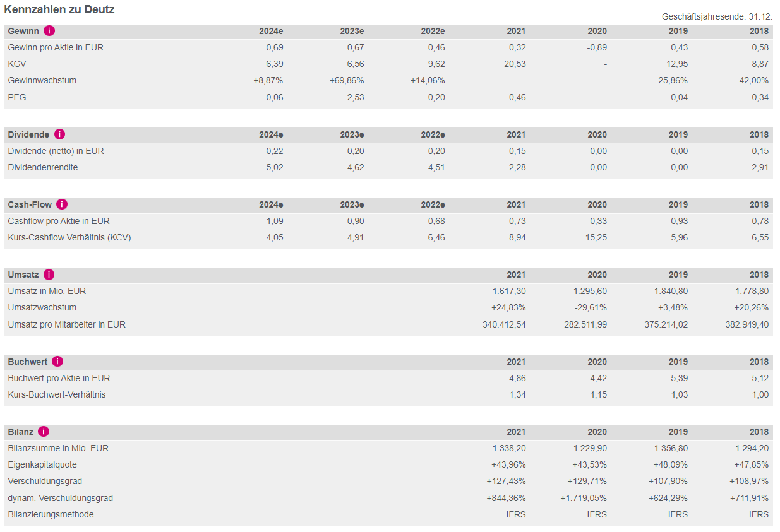Click the 'Kurs-Cashflow Verhältnis (KCV)' label
The image size is (780, 532).
click(69, 237)
